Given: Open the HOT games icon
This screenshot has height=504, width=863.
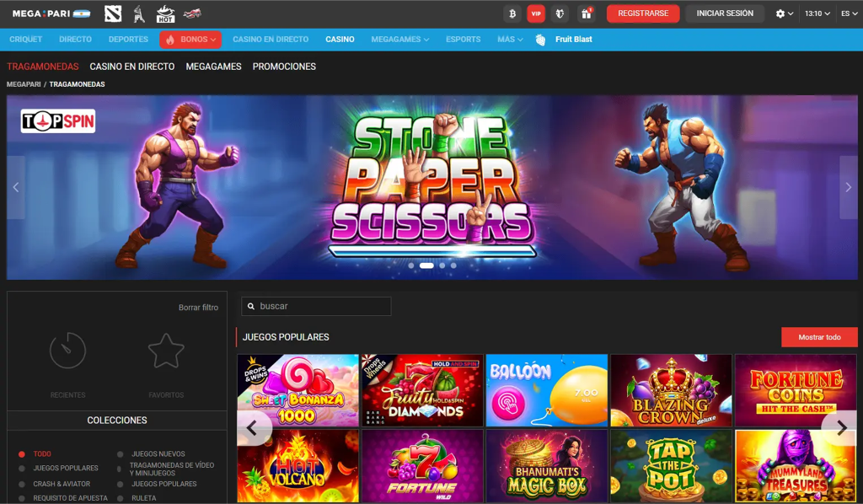Looking at the screenshot, I should [x=165, y=13].
